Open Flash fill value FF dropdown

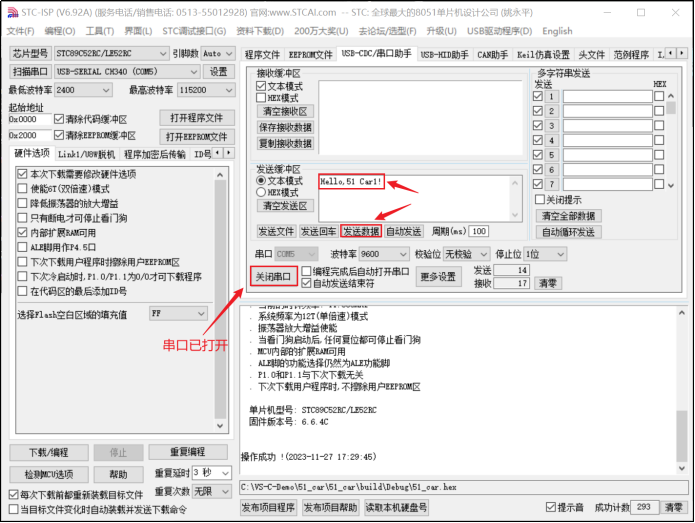coord(178,313)
